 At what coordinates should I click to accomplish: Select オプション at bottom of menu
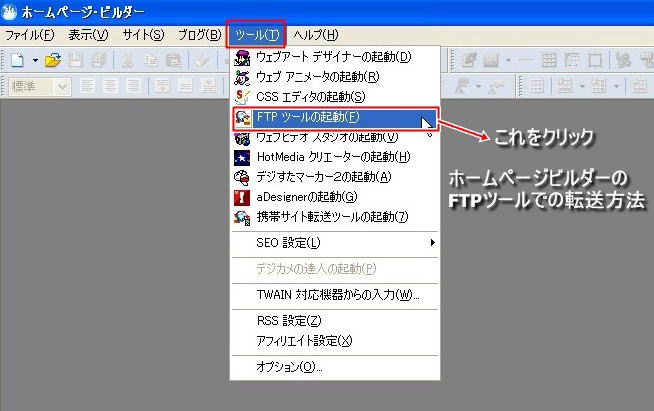[289, 367]
